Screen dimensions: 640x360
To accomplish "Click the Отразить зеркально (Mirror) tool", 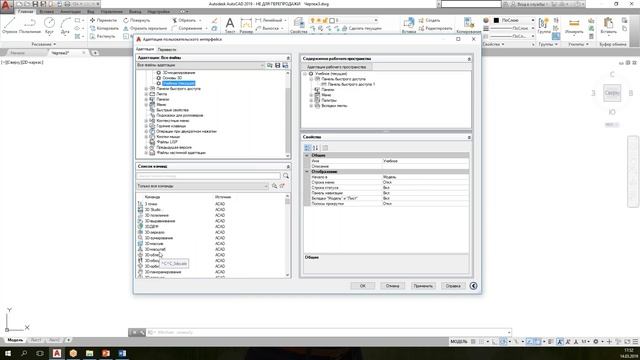I will pos(145,28).
